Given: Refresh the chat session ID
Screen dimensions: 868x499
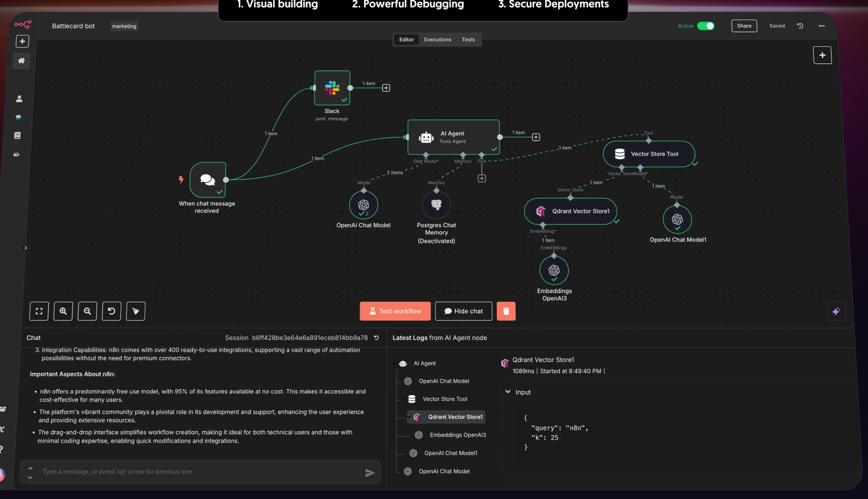Looking at the screenshot, I should (x=376, y=337).
